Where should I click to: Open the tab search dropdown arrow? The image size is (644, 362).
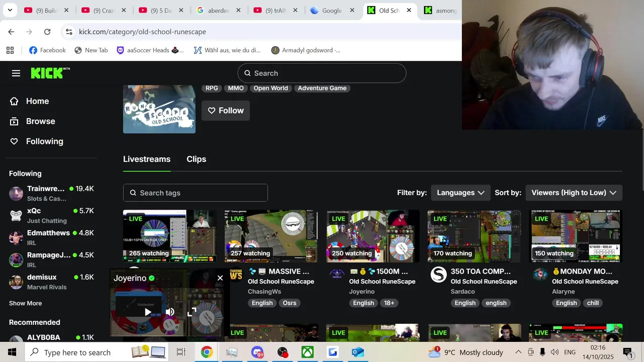[10, 10]
